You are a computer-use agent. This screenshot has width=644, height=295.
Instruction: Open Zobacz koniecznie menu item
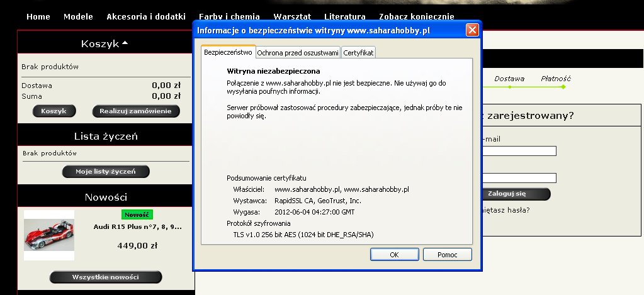(417, 17)
